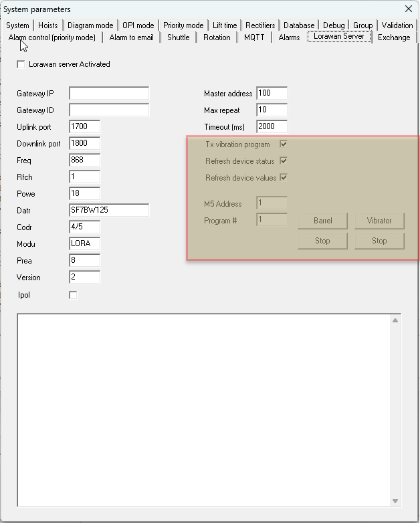Viewport: 420px width, 523px height.
Task: Open Alarm control (priority mode) tab
Action: [x=52, y=37]
